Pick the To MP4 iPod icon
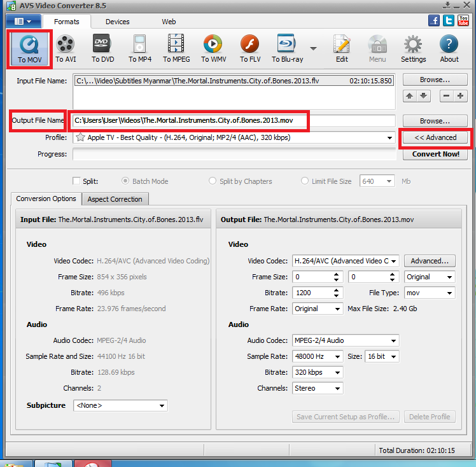The width and height of the screenshot is (476, 467). (x=139, y=49)
